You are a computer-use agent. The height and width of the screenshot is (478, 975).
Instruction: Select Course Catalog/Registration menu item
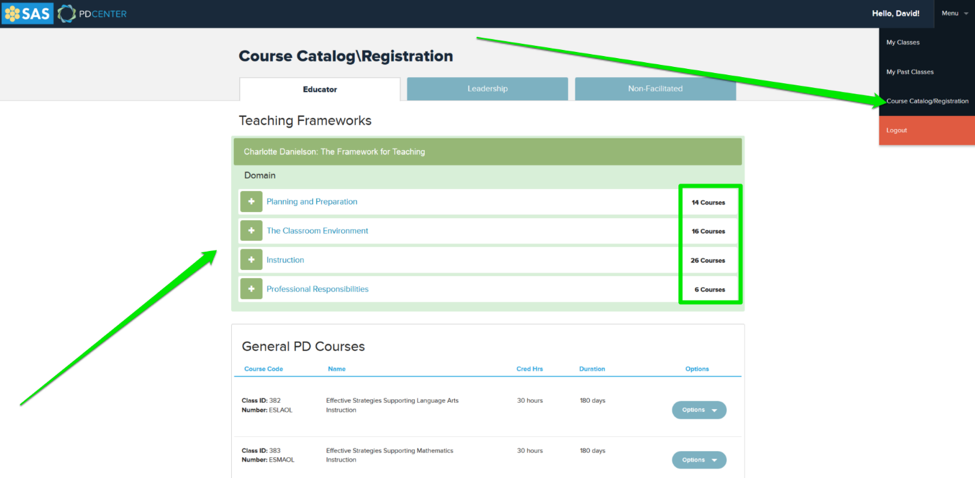927,101
